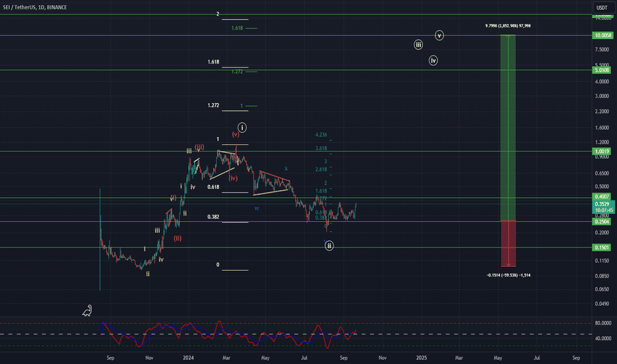Click the 2.2000 price scale value
Viewport: 617px width, 364px height.
tap(602, 112)
